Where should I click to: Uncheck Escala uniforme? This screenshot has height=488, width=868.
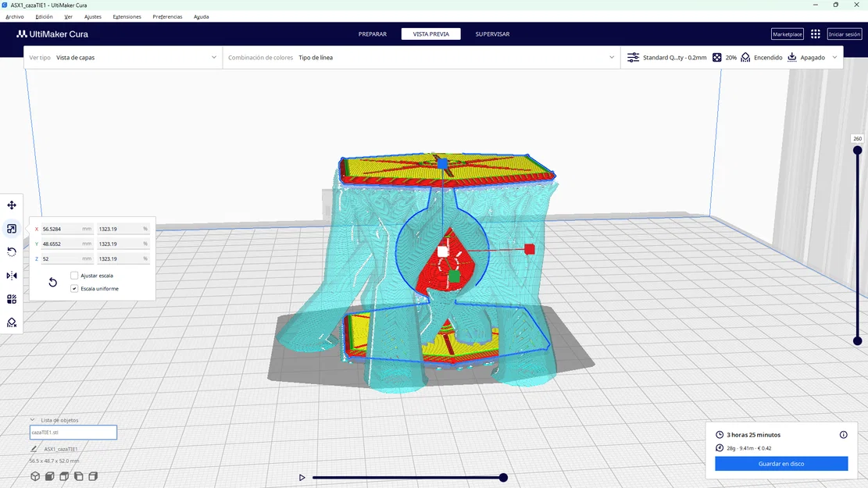point(74,288)
